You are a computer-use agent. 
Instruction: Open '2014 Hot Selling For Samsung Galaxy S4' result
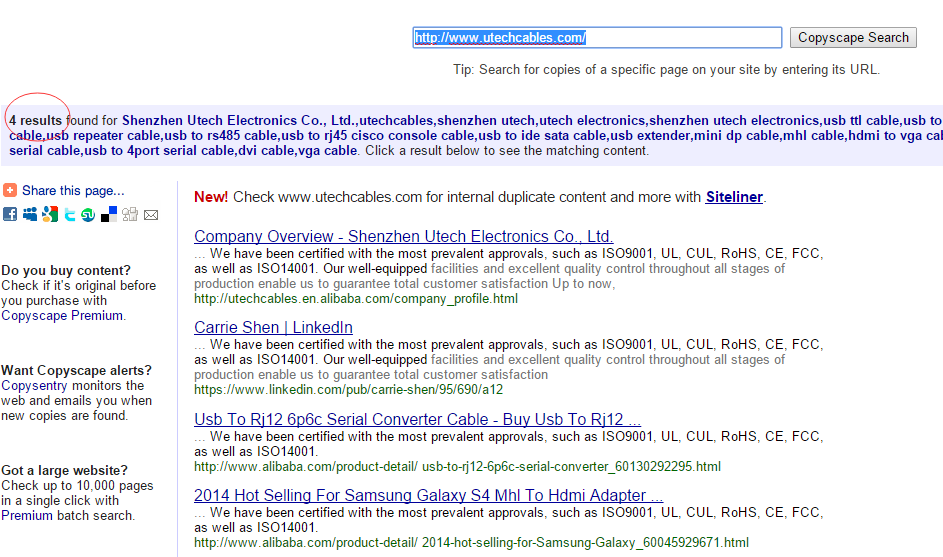tap(428, 495)
